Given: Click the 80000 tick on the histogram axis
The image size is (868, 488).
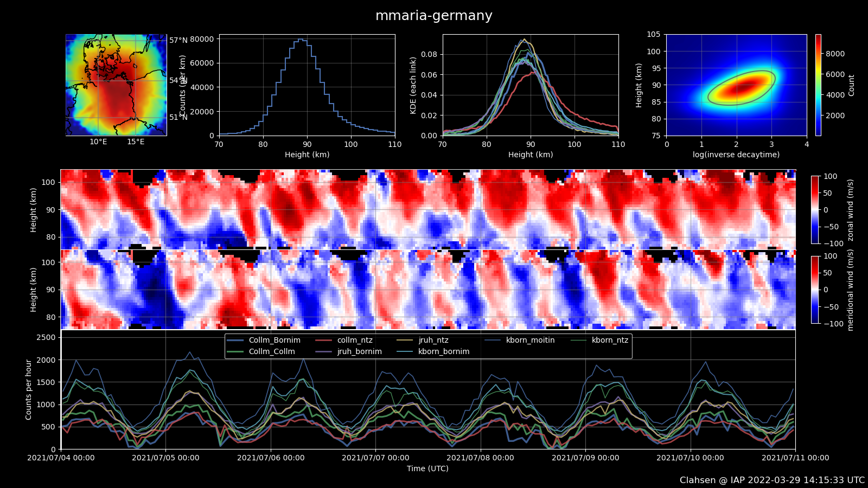Looking at the screenshot, I should [201, 40].
